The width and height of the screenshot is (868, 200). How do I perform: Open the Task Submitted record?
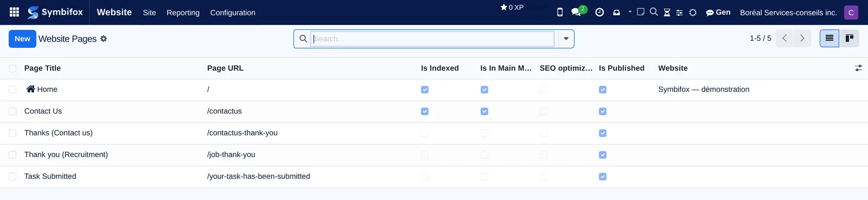pyautogui.click(x=50, y=176)
